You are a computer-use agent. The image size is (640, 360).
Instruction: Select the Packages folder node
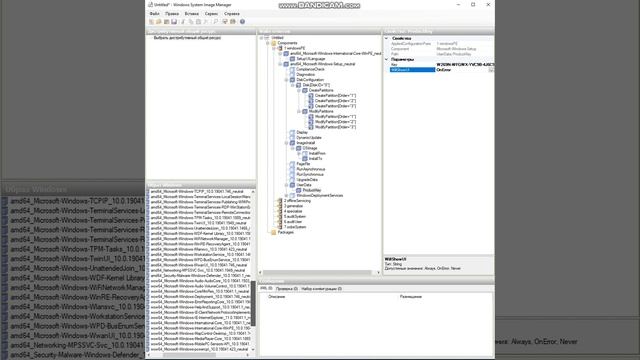285,233
